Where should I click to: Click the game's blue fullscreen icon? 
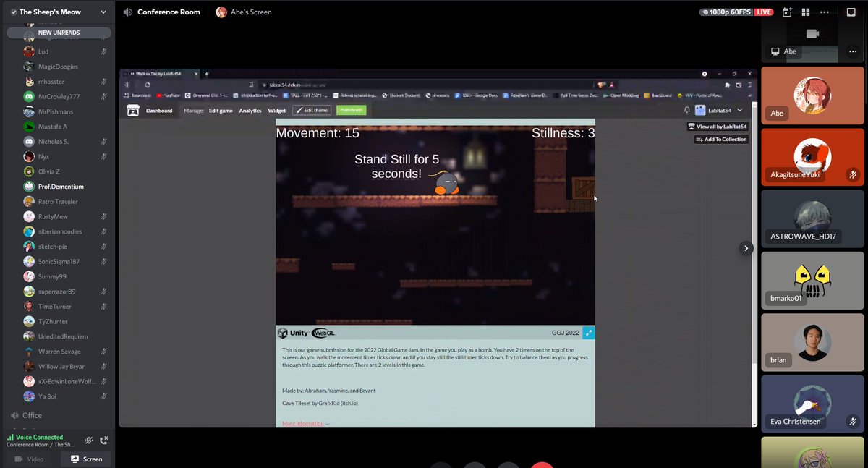[x=589, y=333]
